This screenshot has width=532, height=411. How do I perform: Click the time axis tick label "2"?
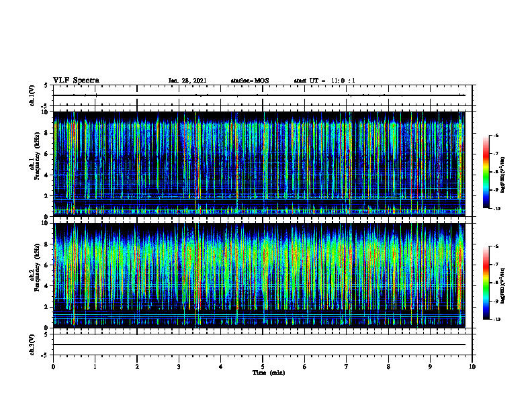[x=137, y=367]
